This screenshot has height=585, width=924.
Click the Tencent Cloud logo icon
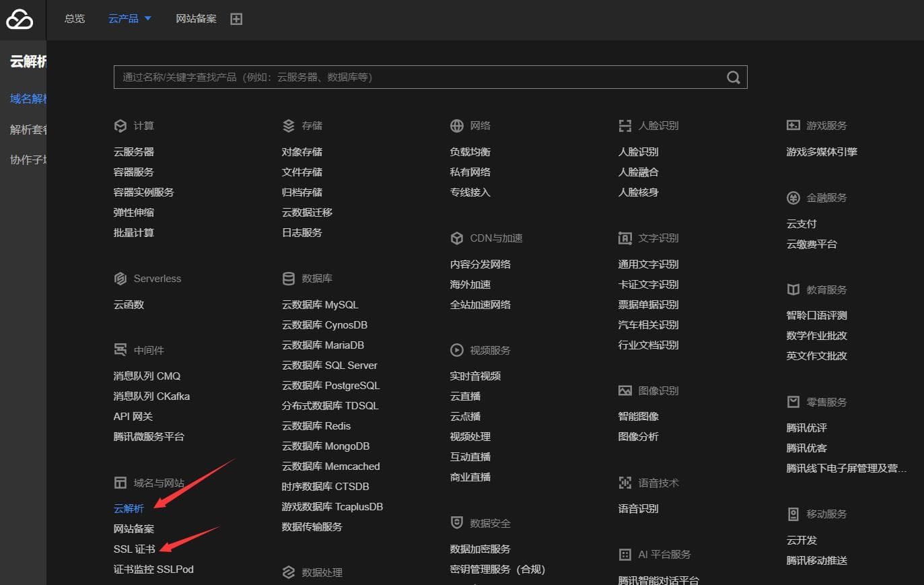[x=20, y=20]
